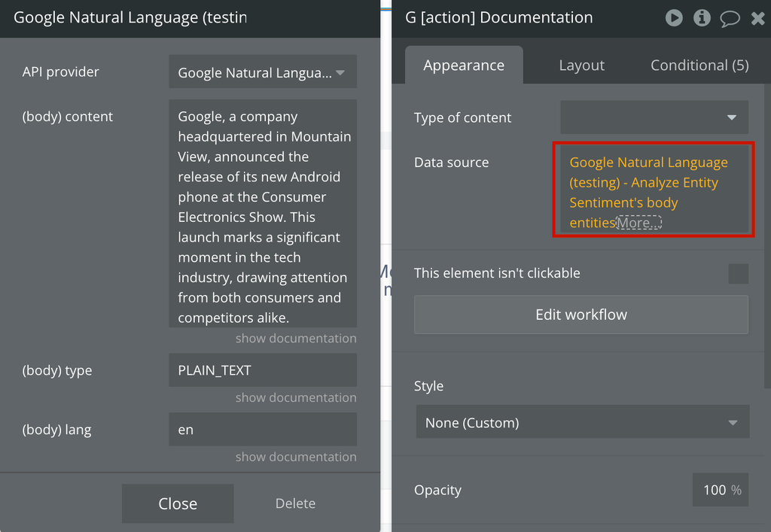Click the (body) lang field with en

pos(263,430)
